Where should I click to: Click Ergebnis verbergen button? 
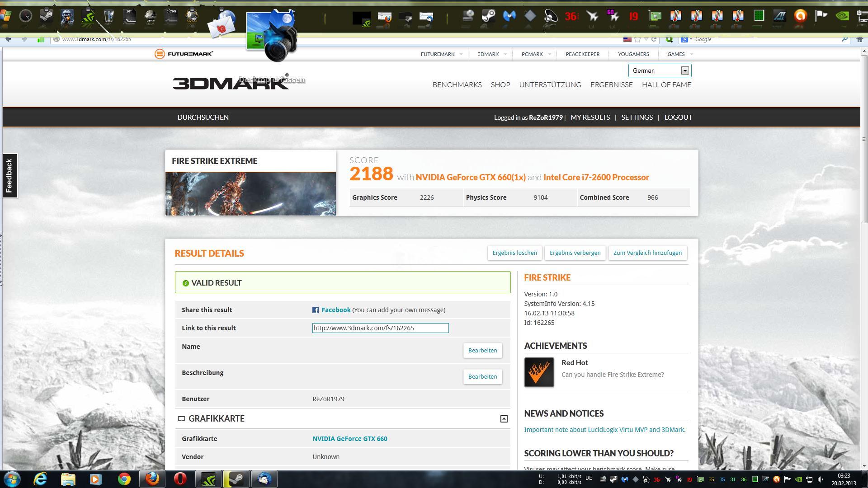575,253
